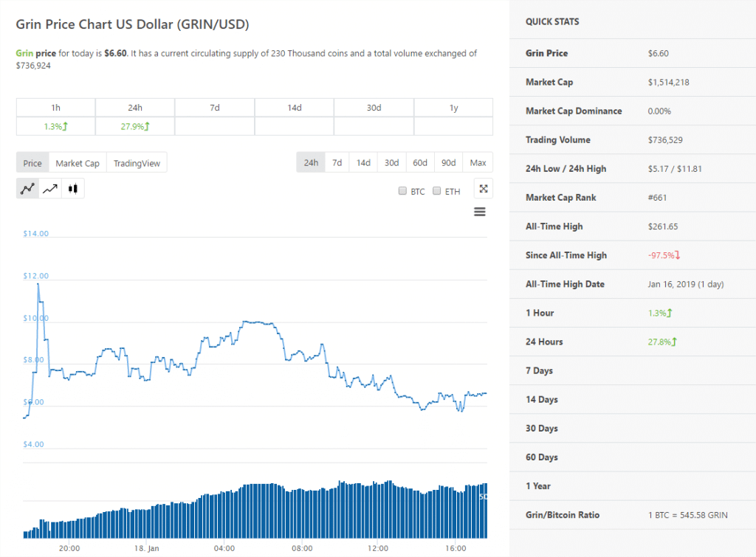Enable the ETH comparison checkbox
The width and height of the screenshot is (756, 557).
437,191
